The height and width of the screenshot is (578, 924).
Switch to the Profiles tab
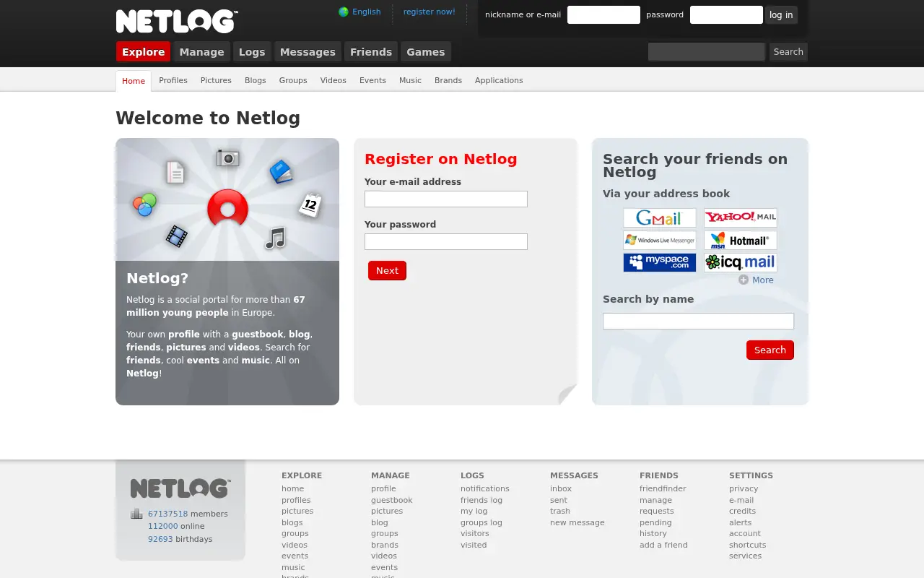[x=173, y=80]
